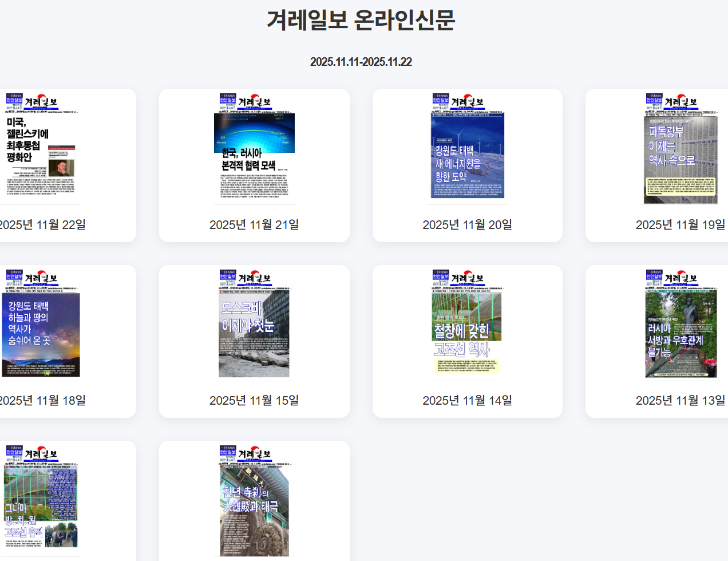Select the '강원도 태백 하늘과 땅의 역사가' cover

[41, 325]
